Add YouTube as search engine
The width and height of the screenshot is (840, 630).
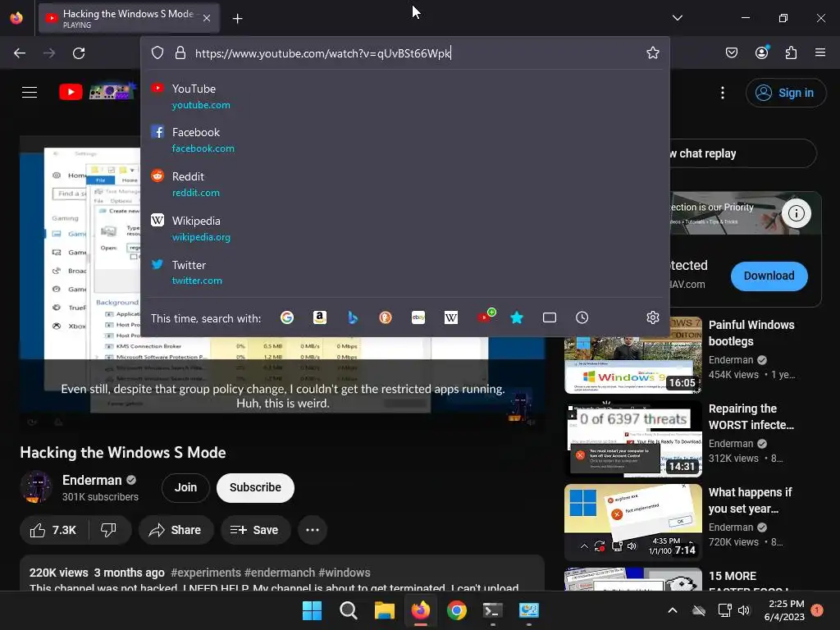[x=486, y=317]
